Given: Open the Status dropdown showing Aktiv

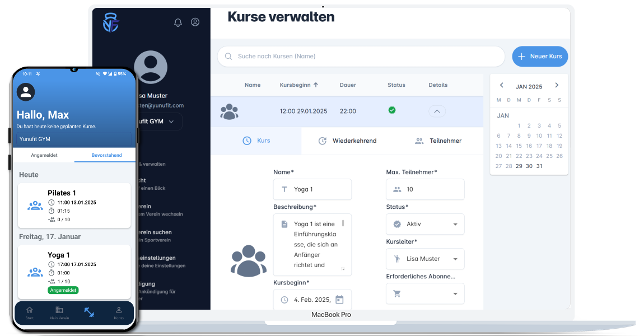Looking at the screenshot, I should coord(425,224).
